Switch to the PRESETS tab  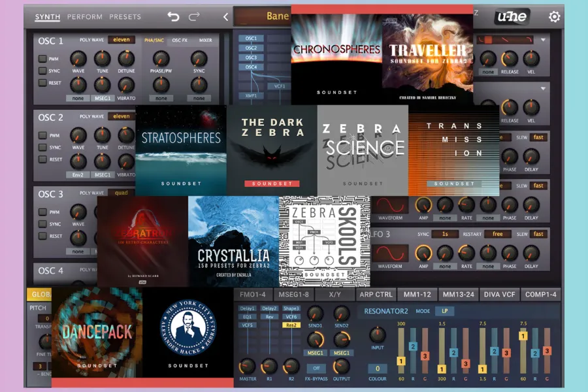pos(125,16)
